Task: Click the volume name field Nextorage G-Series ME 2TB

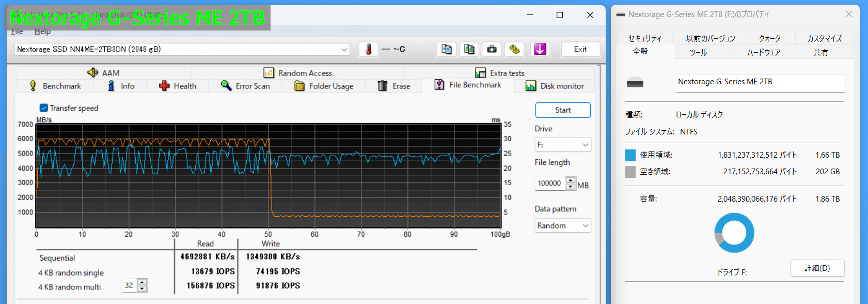Action: coord(760,83)
